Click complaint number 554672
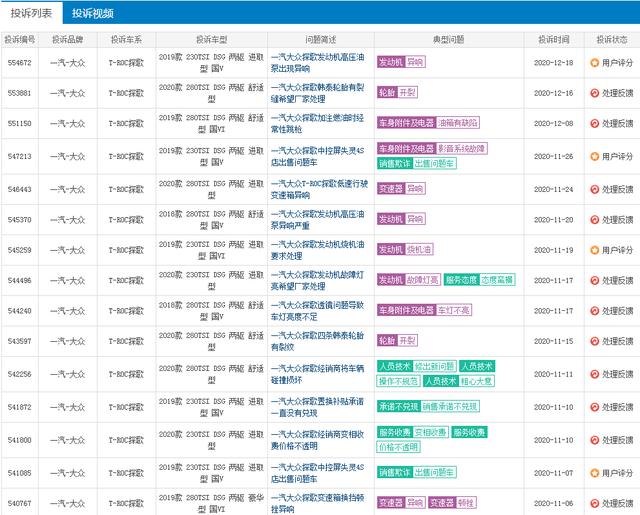This screenshot has height=515, width=640. pos(20,63)
